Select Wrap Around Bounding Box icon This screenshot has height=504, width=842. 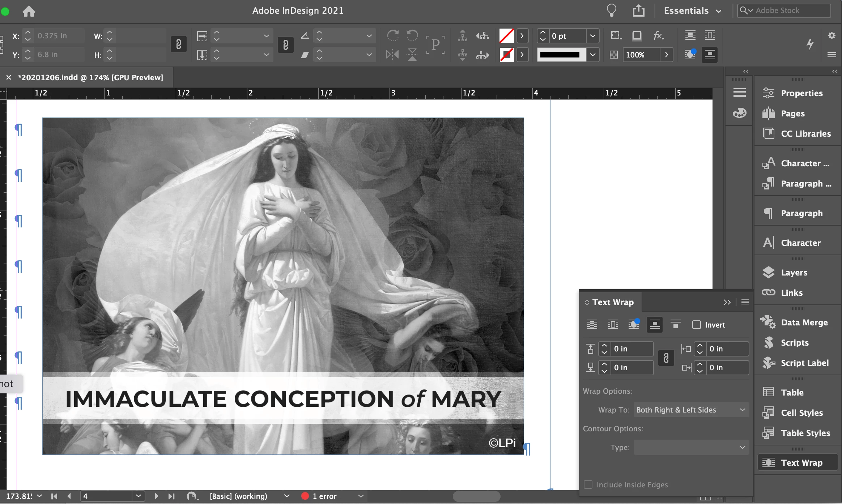click(613, 324)
